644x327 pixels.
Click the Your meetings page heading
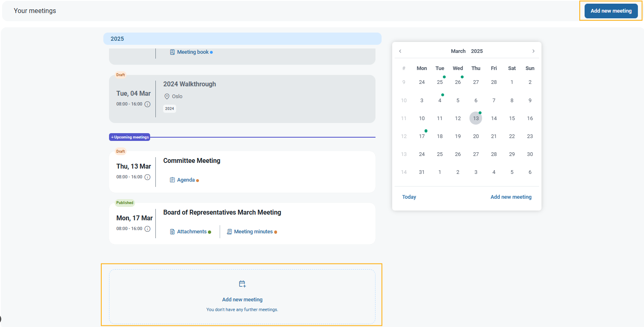[35, 11]
